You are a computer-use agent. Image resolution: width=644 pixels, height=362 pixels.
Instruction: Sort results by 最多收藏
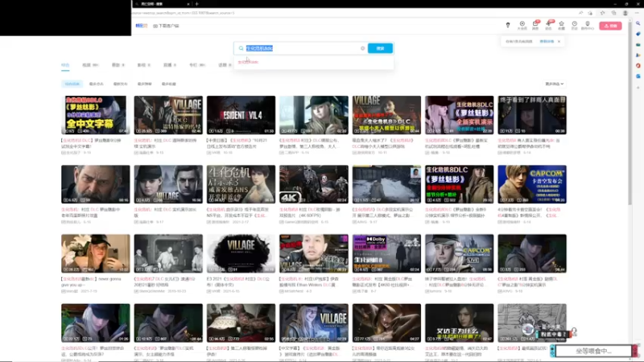169,84
